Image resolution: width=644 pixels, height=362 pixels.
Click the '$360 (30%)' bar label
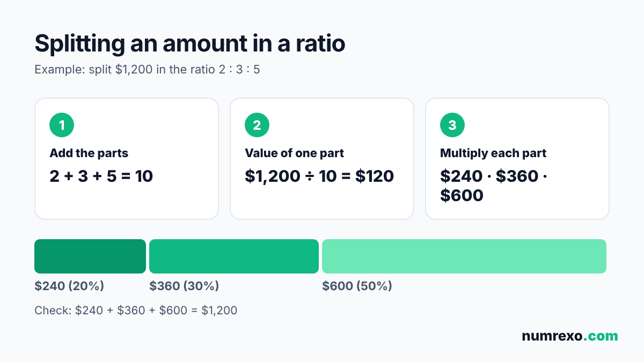tap(184, 286)
